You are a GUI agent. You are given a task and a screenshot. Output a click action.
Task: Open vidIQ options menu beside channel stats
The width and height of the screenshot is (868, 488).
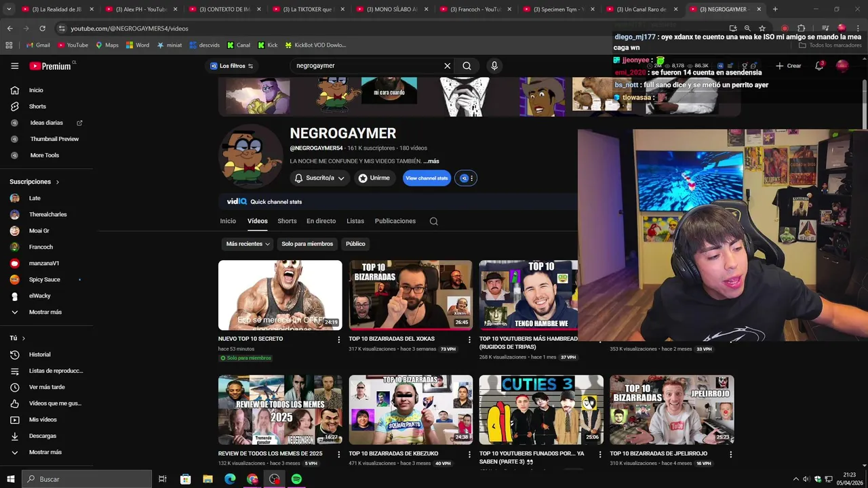click(466, 178)
